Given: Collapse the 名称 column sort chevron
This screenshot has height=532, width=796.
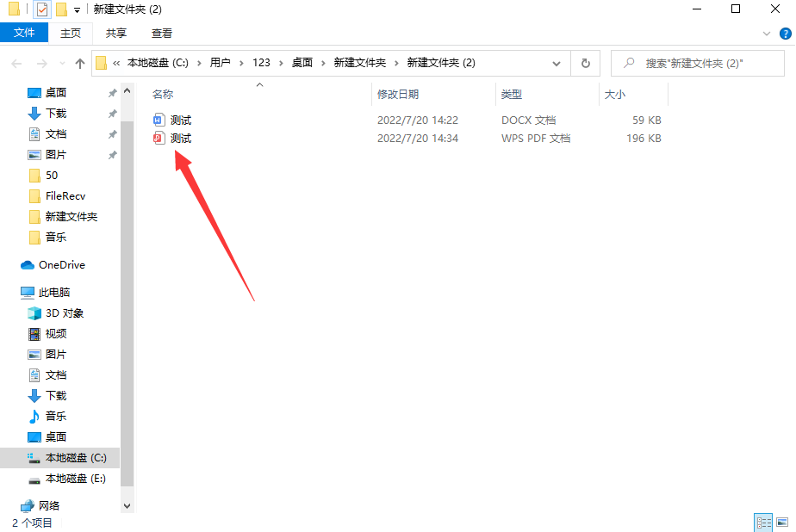Looking at the screenshot, I should point(259,84).
